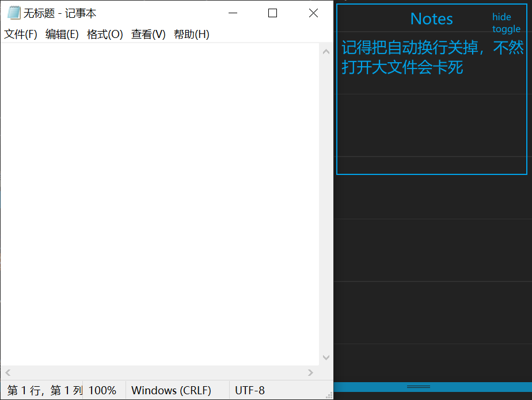Viewport: 532px width, 400px height.
Task: Maximize the Notepad window
Action: 272,13
